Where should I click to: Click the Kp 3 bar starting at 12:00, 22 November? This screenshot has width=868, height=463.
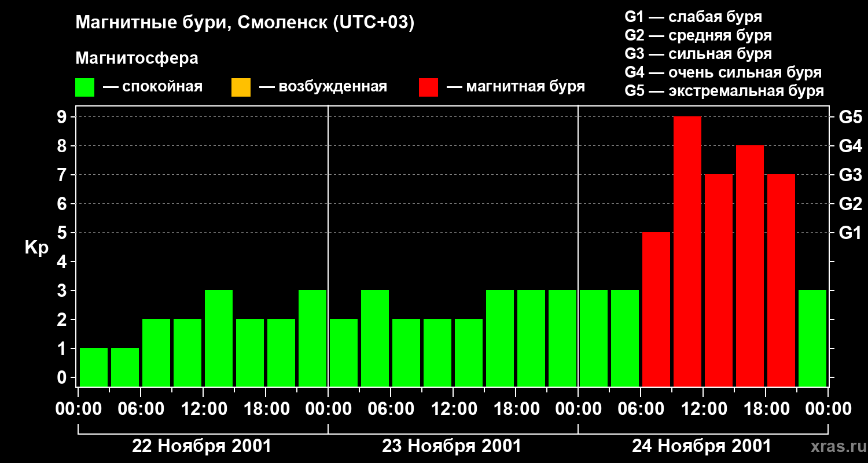pos(219,339)
